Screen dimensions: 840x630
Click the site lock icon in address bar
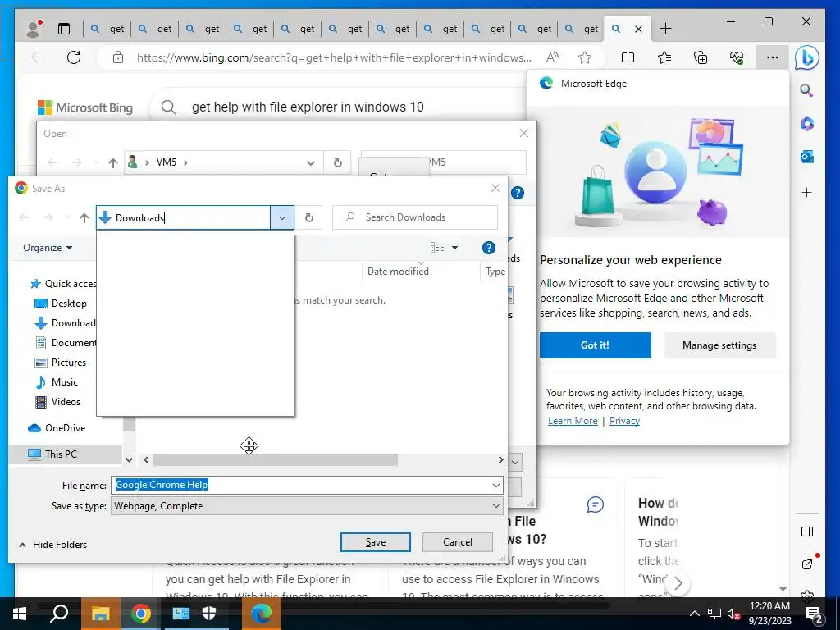coord(118,57)
